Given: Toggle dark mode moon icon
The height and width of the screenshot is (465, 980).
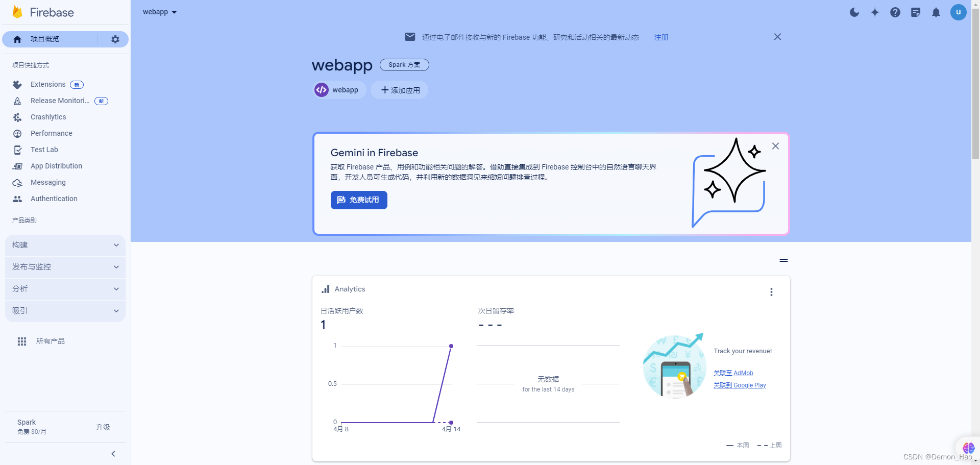Looking at the screenshot, I should point(854,12).
